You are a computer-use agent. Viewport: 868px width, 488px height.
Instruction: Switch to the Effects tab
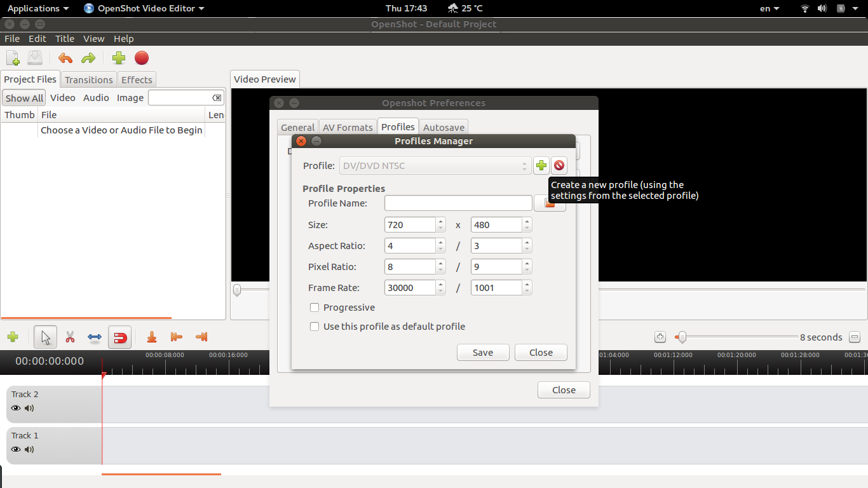[137, 79]
